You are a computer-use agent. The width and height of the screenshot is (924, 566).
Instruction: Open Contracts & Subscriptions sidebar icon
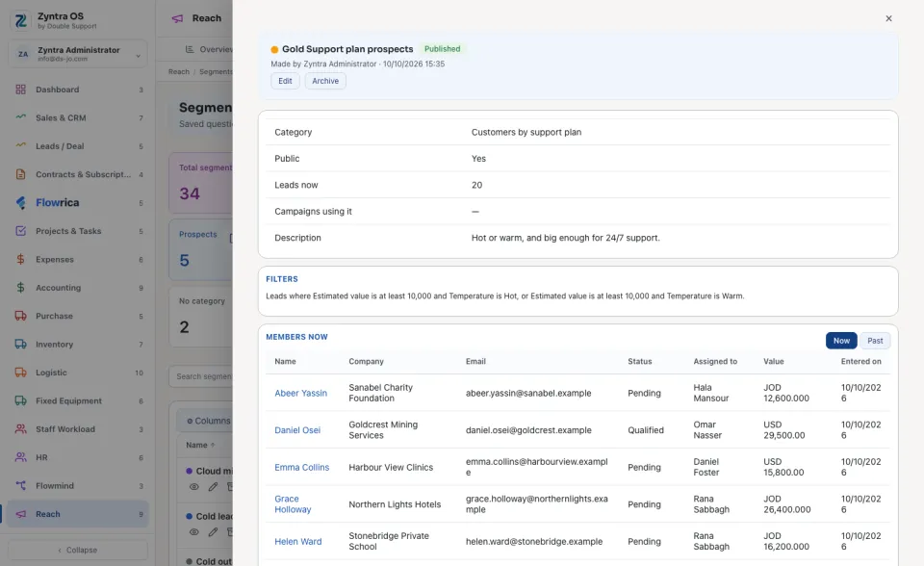(x=20, y=174)
